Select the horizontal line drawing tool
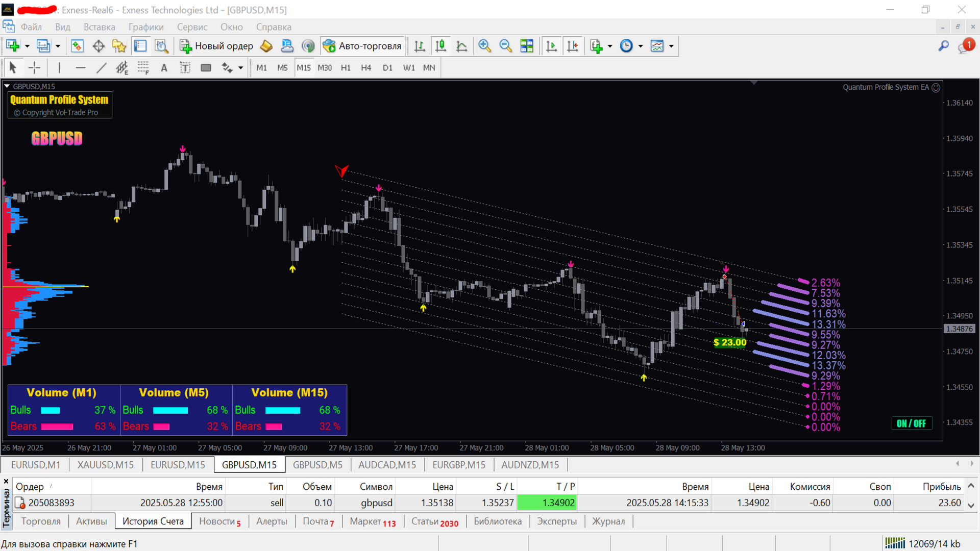The height and width of the screenshot is (551, 980). point(80,67)
